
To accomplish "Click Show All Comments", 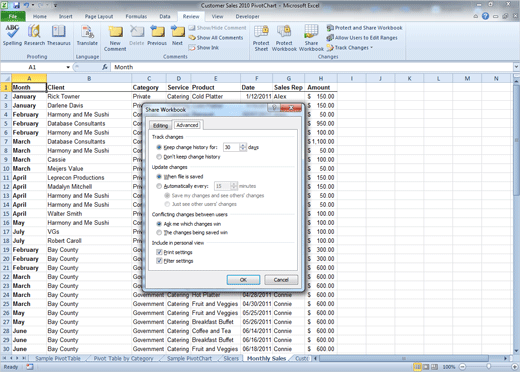I will click(216, 38).
